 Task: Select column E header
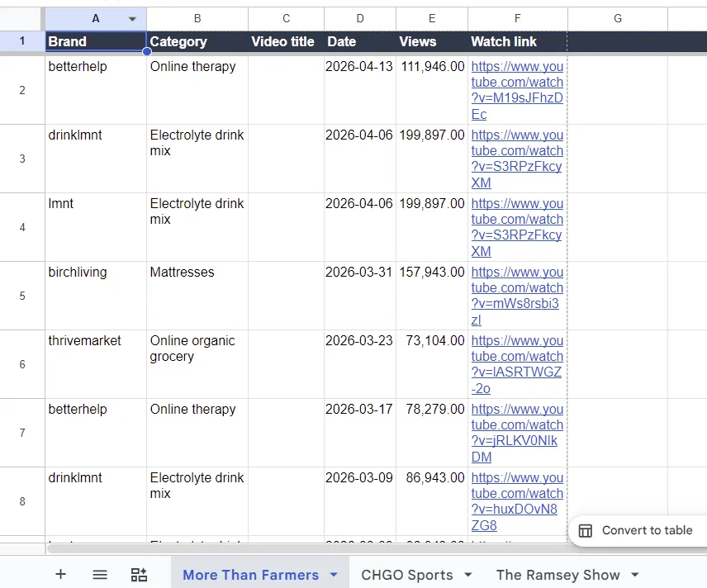click(x=432, y=18)
